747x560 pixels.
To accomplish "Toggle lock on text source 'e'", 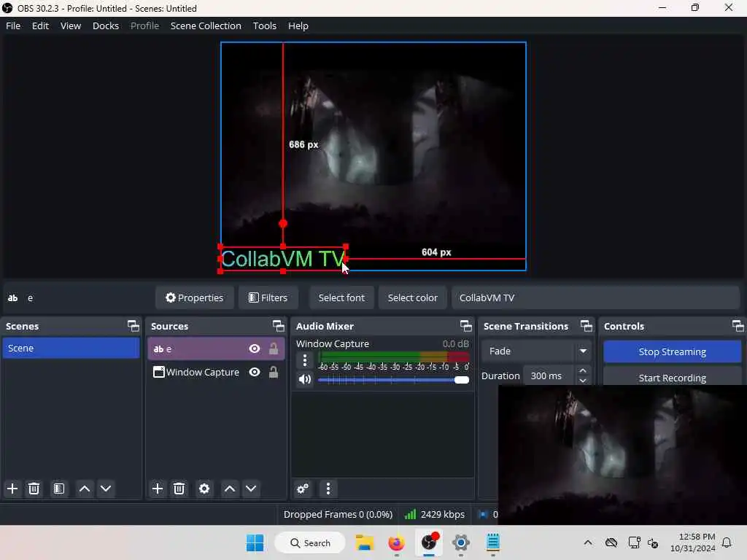I will [274, 349].
